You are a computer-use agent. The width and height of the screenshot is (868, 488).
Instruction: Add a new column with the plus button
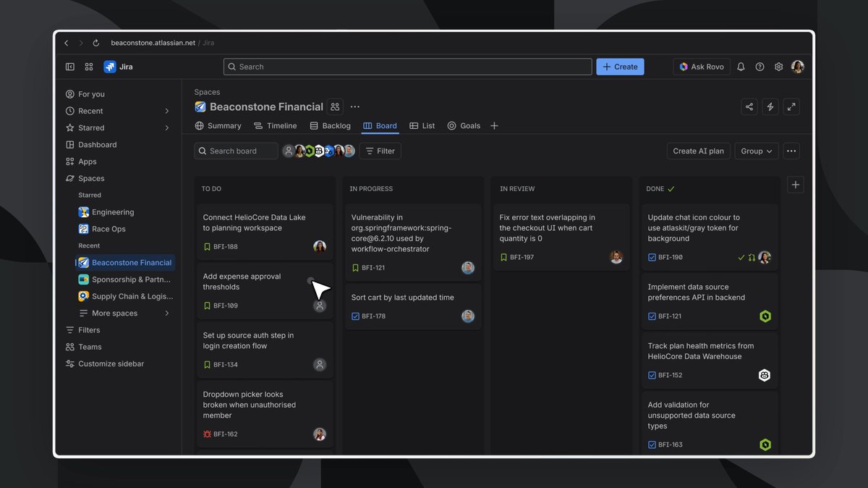coord(796,185)
